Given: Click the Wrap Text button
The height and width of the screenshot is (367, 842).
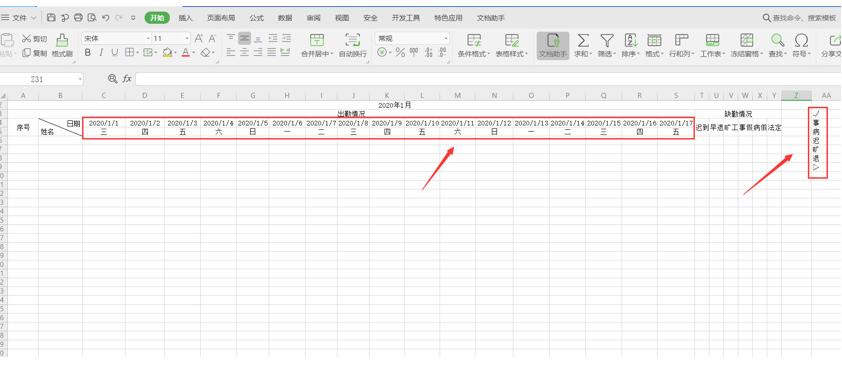Looking at the screenshot, I should pyautogui.click(x=353, y=45).
